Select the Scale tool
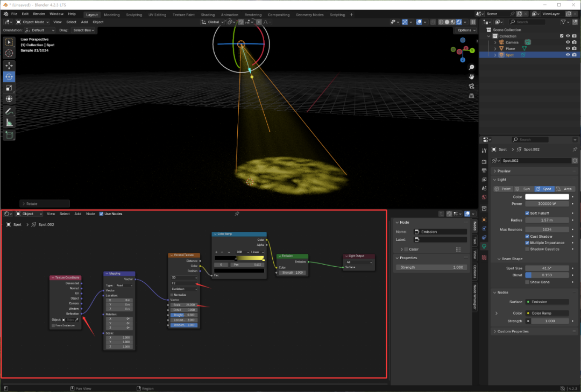581x392 pixels. (x=9, y=88)
